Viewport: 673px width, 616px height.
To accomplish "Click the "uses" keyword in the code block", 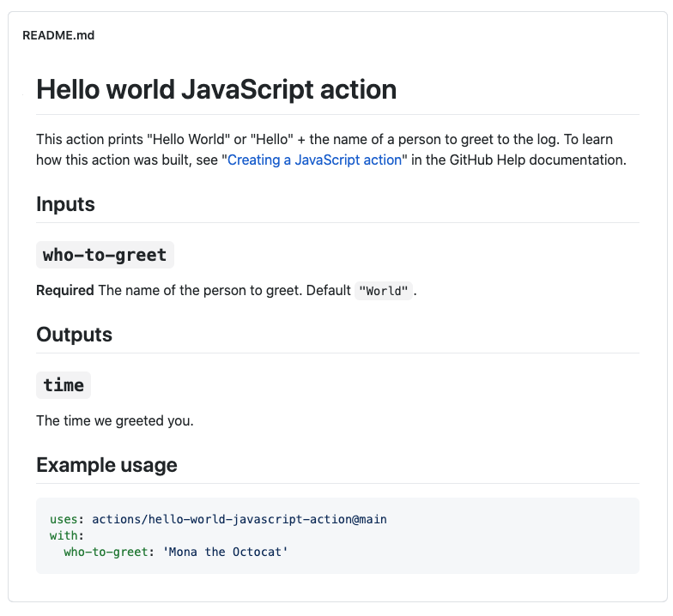I will coord(64,519).
